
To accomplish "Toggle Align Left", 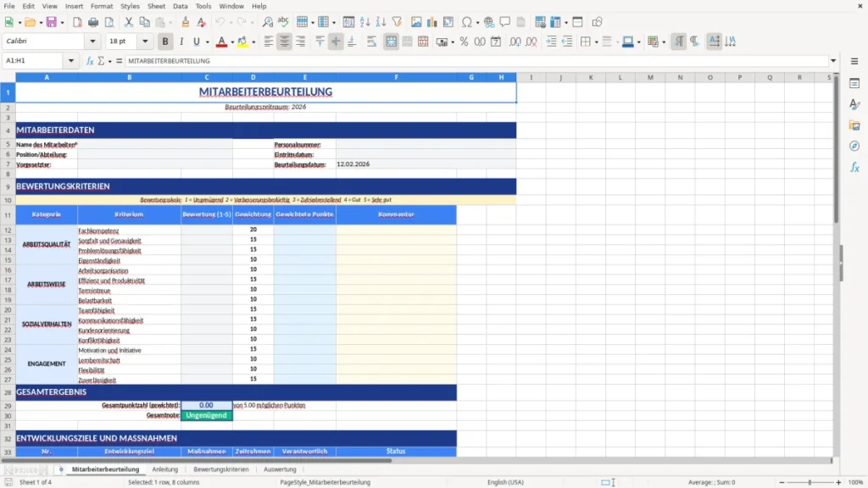I will (269, 42).
